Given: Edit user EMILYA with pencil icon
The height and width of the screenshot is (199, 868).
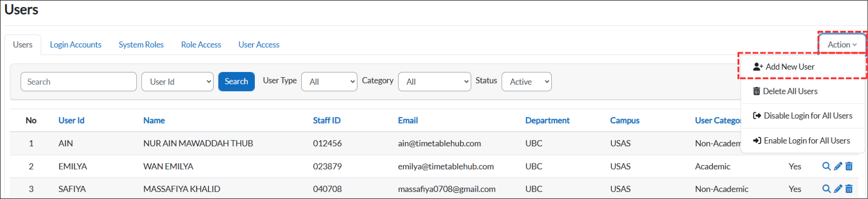Looking at the screenshot, I should click(x=838, y=166).
